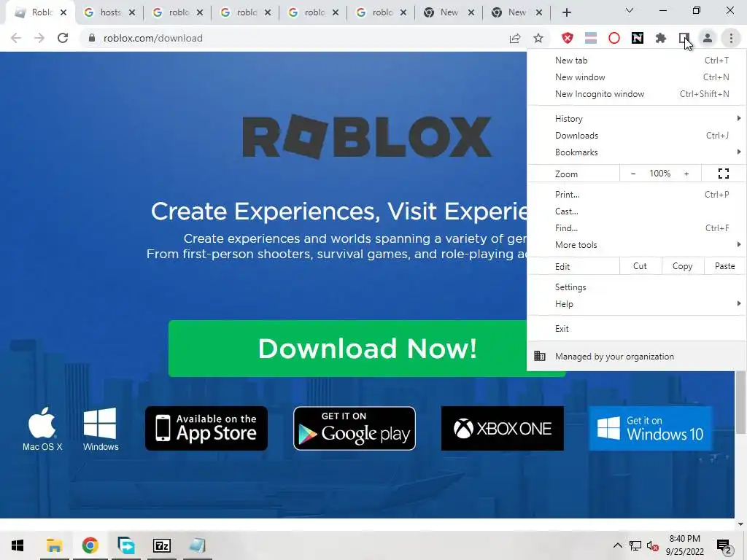The width and height of the screenshot is (747, 560).
Task: Open File Explorer from taskbar
Action: tap(54, 545)
